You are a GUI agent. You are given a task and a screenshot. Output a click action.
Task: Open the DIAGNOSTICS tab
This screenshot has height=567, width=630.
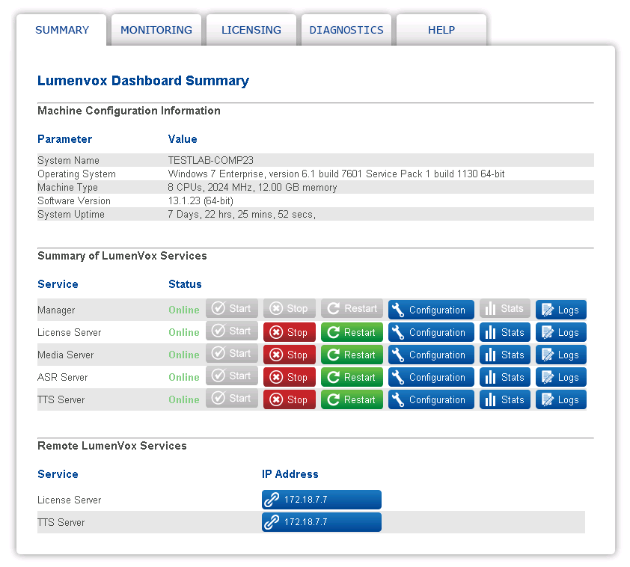(x=346, y=30)
